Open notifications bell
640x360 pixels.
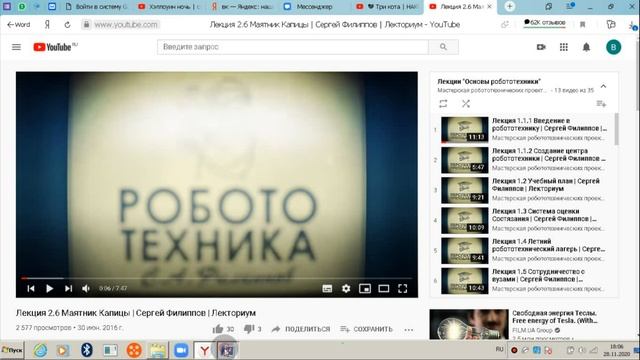[586, 47]
